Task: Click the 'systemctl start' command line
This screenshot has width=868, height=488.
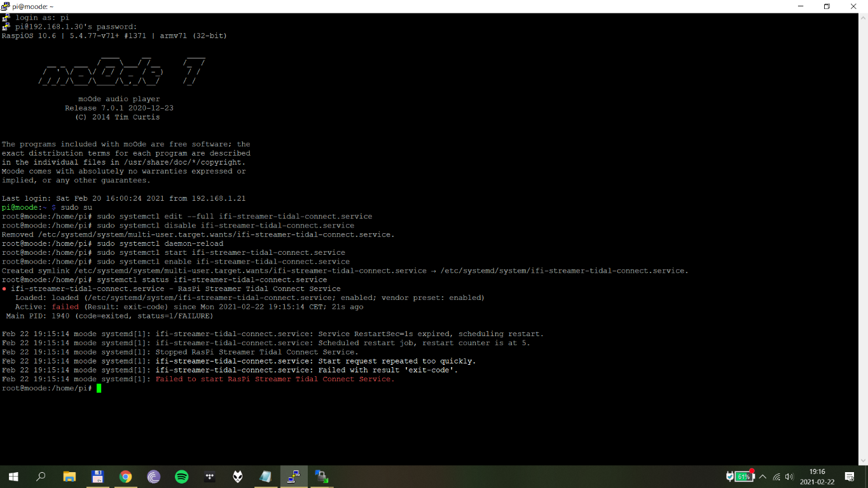Action: click(x=174, y=252)
